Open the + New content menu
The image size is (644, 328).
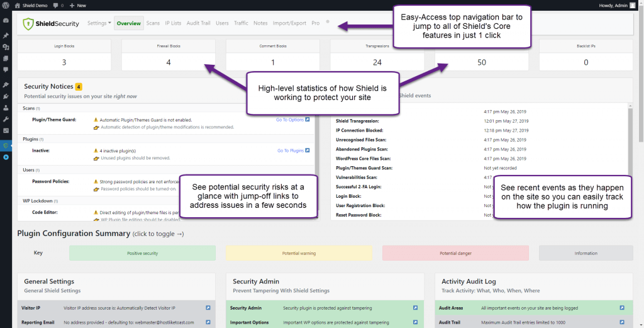(x=79, y=4)
